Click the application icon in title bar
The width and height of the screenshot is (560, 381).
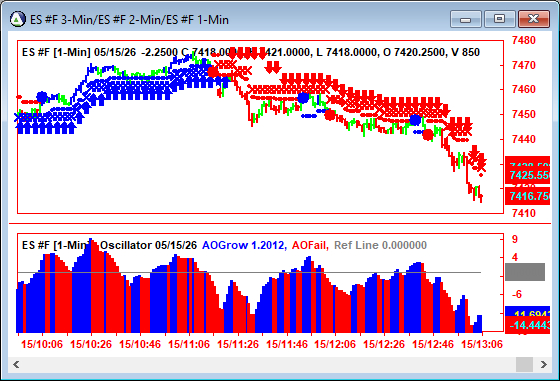pyautogui.click(x=17, y=19)
